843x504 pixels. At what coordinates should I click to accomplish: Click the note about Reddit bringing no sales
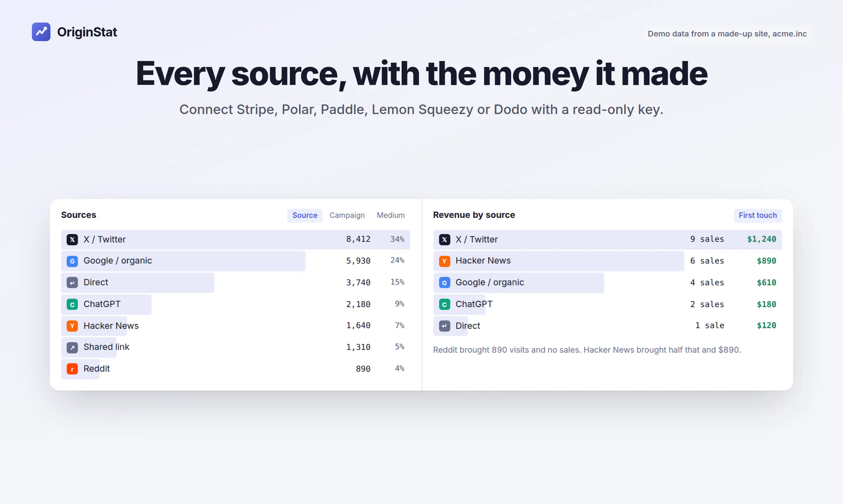click(587, 350)
